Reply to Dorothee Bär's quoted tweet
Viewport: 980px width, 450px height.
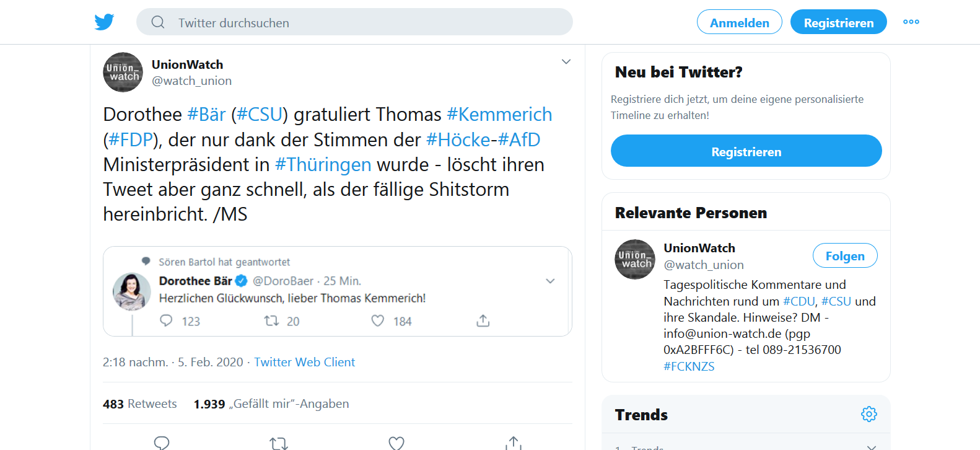pos(166,320)
